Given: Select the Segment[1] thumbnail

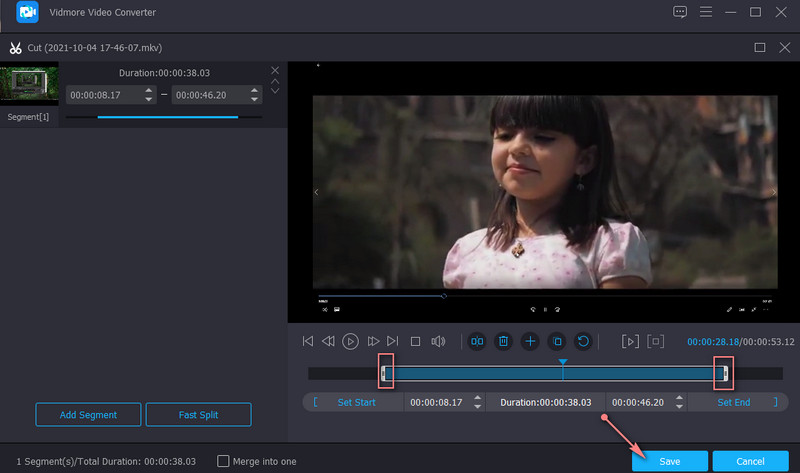Looking at the screenshot, I should point(29,86).
